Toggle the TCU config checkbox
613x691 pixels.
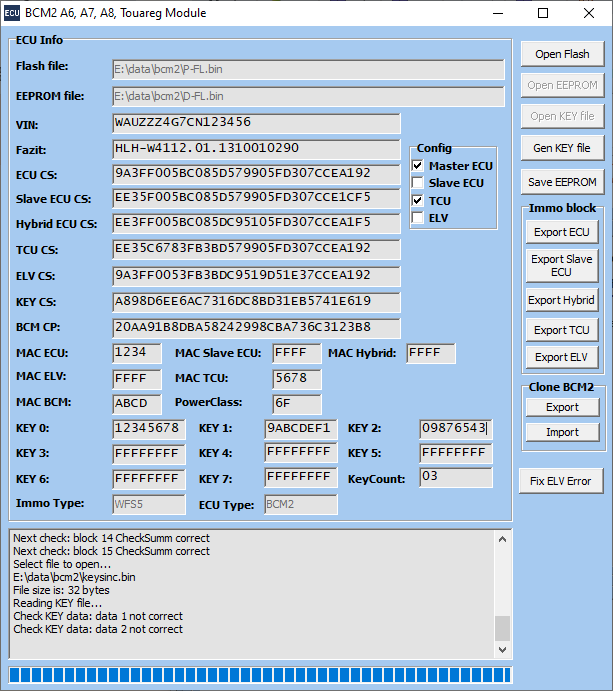419,201
